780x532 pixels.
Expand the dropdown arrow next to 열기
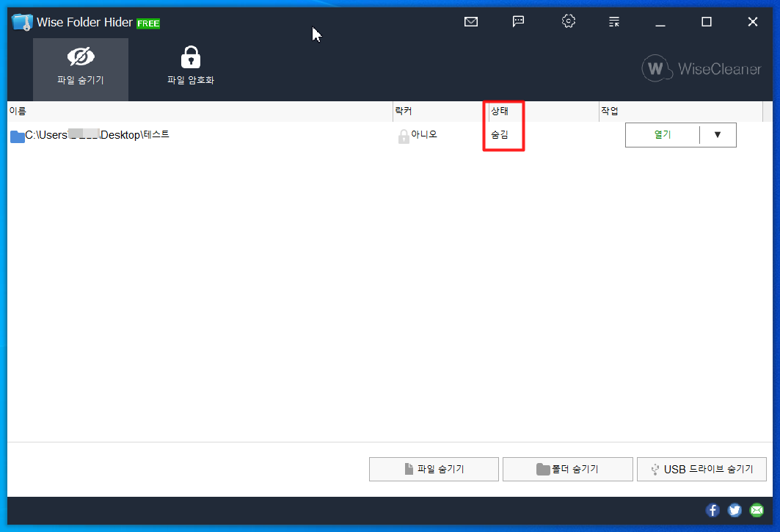pos(718,135)
